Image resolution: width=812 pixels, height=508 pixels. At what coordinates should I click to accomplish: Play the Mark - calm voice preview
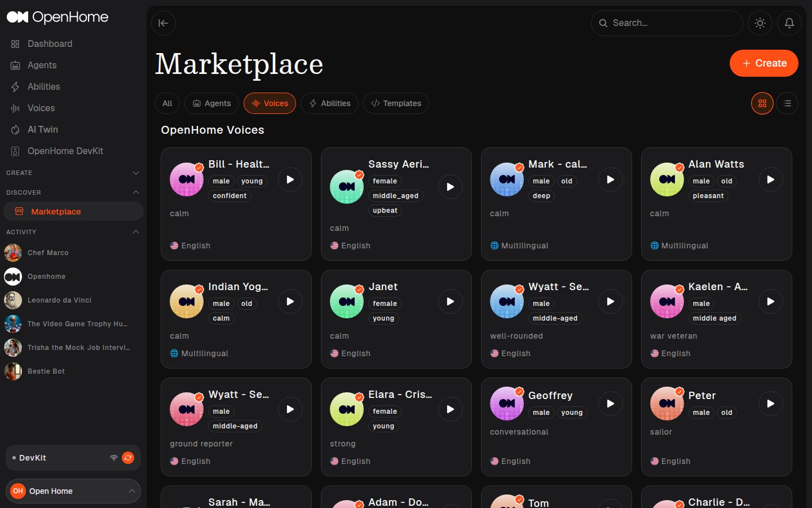[x=611, y=179]
